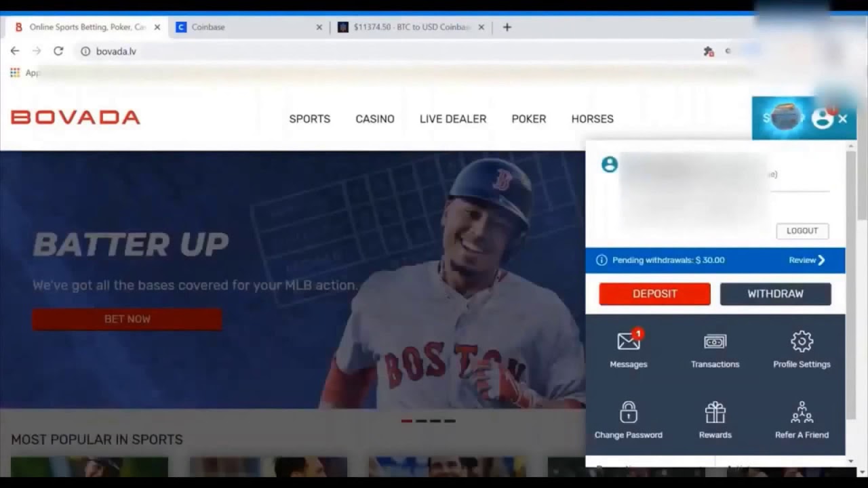Screen dimensions: 868x488
Task: Click the red message notification badge
Action: click(638, 333)
